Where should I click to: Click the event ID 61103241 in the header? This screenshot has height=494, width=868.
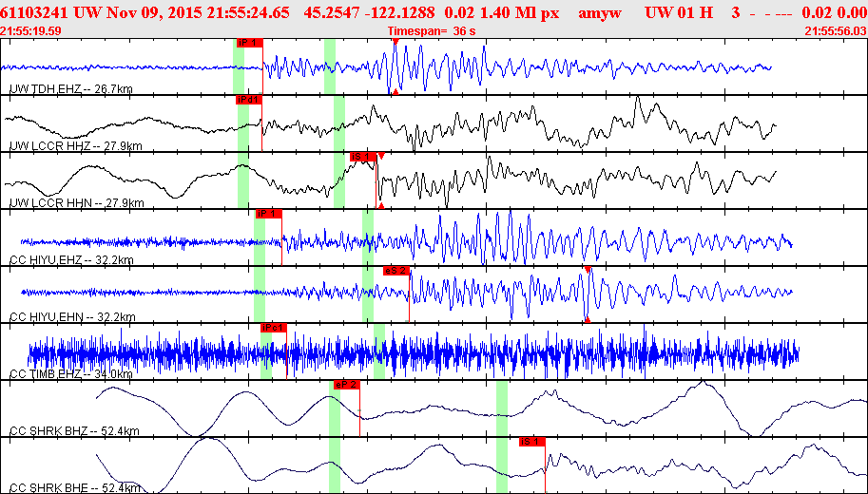34,12
